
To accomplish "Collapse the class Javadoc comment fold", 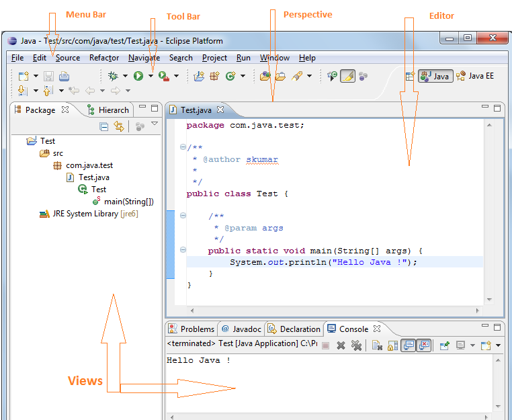I will point(183,147).
